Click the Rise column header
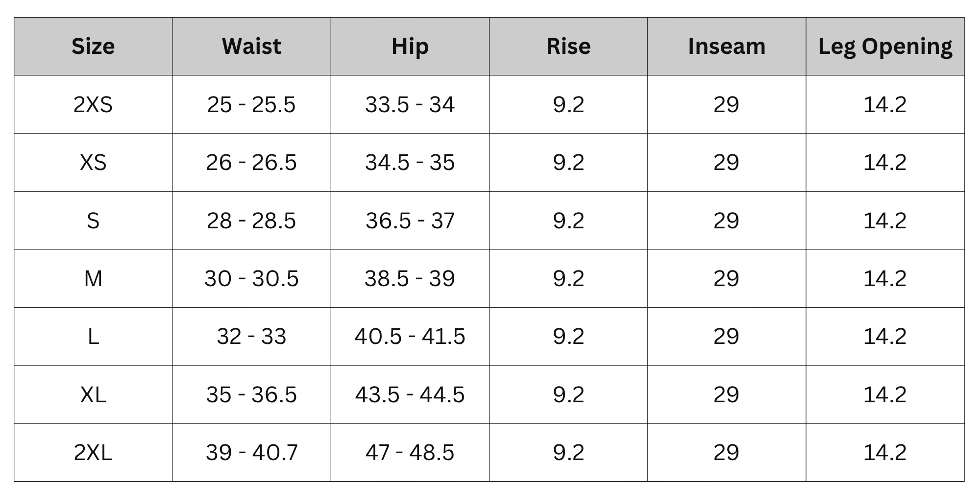980x490 pixels. (568, 47)
